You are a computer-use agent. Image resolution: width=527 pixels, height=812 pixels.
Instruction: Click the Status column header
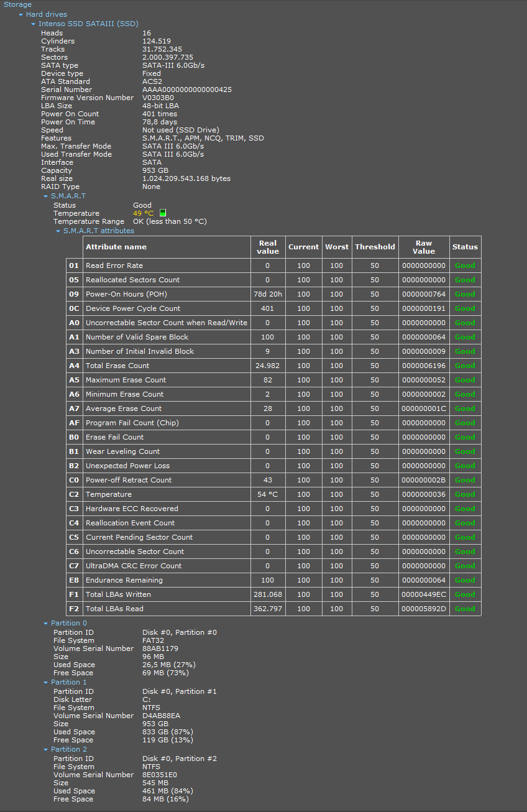point(465,247)
